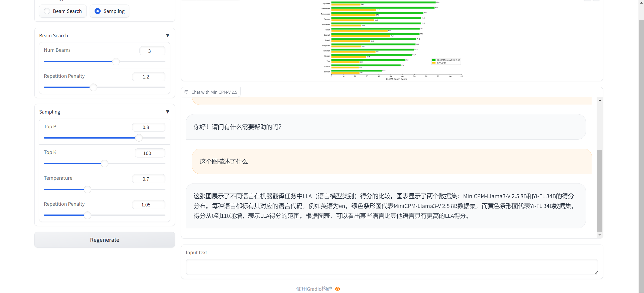Image resolution: width=644 pixels, height=293 pixels.
Task: Click Sampling Repetition Penalty 1.05 field
Action: tap(149, 205)
